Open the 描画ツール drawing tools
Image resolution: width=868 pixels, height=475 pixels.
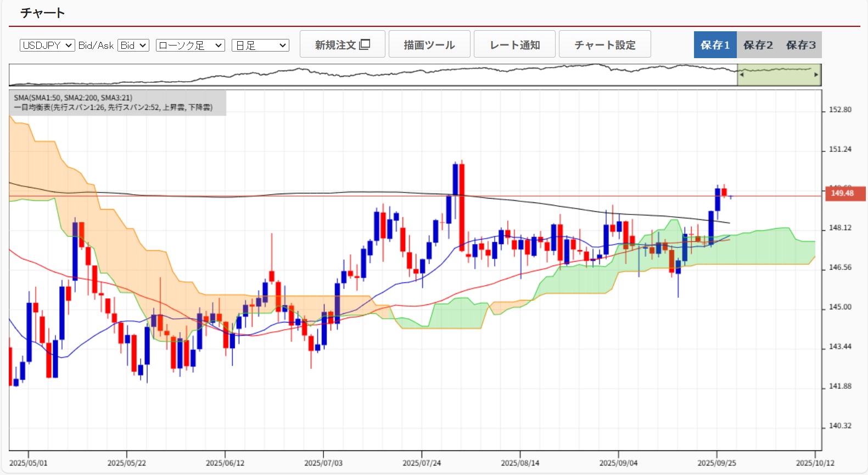(x=429, y=44)
